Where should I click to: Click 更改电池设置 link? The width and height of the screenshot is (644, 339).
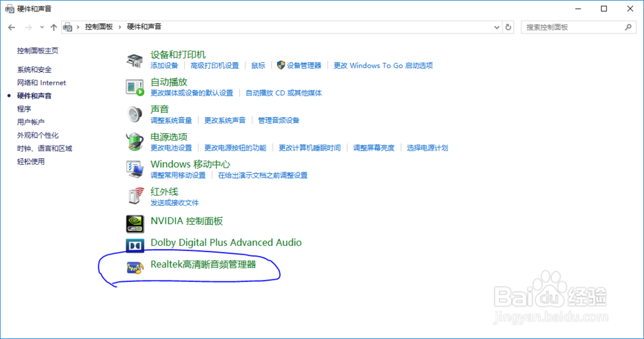(171, 148)
